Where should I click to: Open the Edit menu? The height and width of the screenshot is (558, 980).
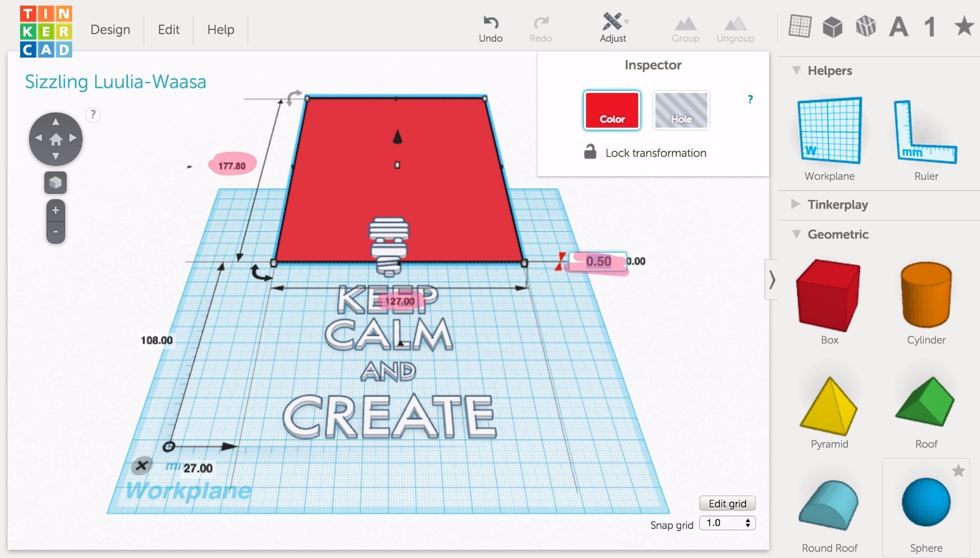(x=168, y=29)
